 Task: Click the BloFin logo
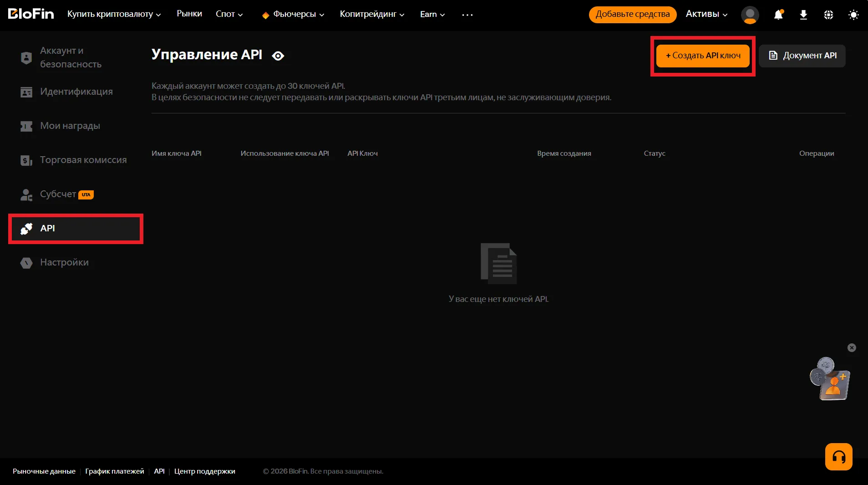point(31,14)
